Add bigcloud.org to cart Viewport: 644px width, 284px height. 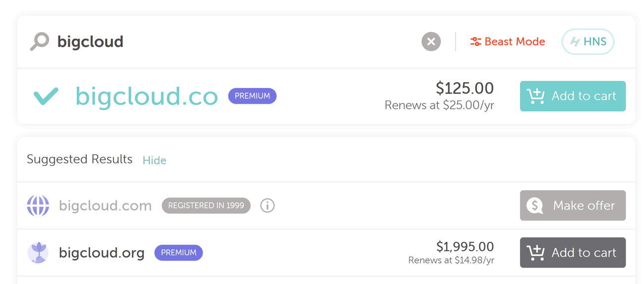[573, 253]
